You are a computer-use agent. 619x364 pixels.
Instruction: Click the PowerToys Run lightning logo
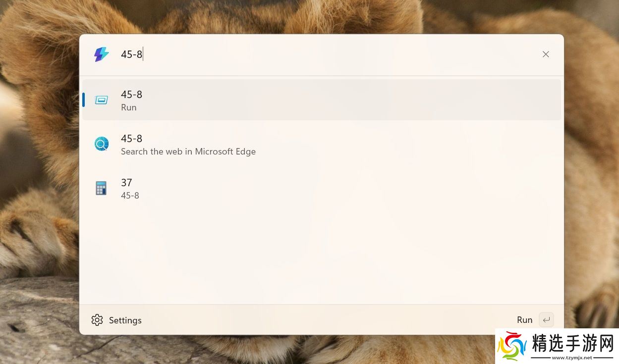(x=101, y=54)
